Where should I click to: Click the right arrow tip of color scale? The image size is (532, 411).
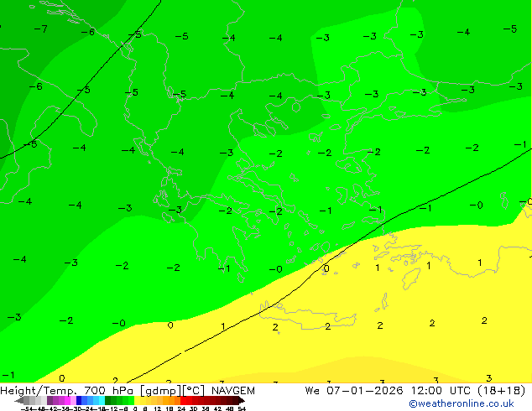pyautogui.click(x=243, y=401)
